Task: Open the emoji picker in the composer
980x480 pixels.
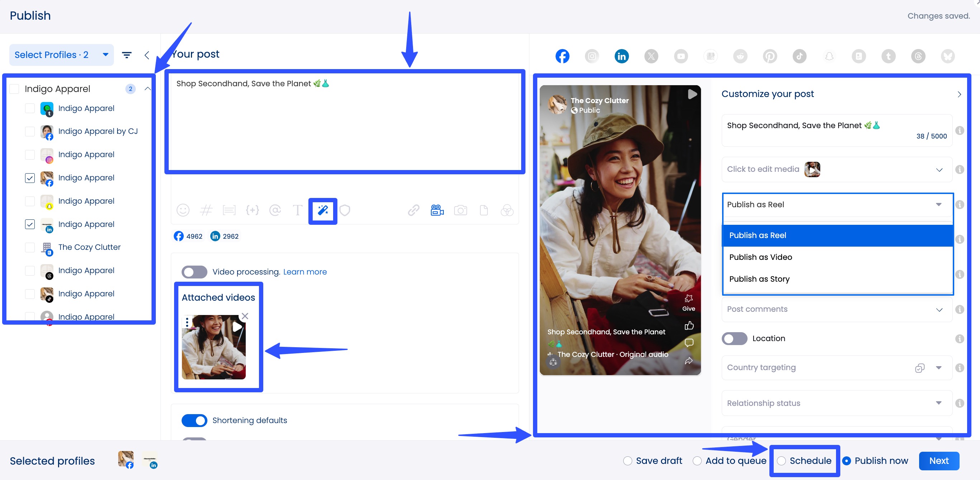Action: pyautogui.click(x=183, y=210)
